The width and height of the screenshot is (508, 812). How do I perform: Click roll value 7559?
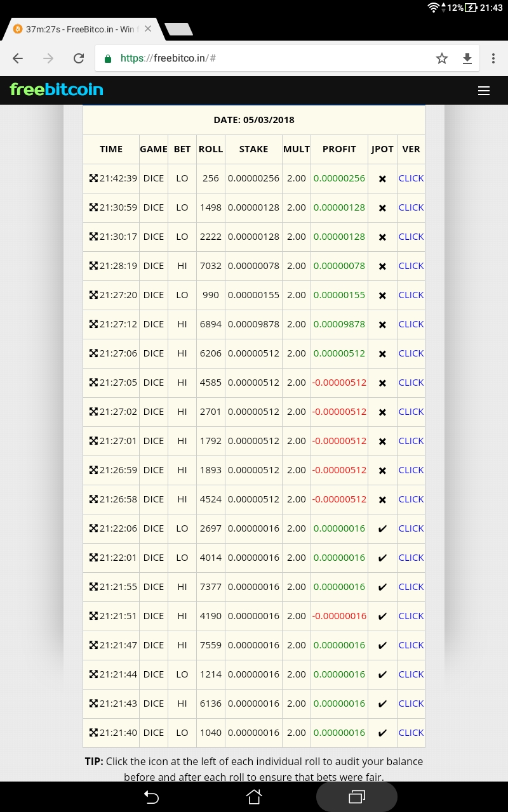click(x=211, y=645)
